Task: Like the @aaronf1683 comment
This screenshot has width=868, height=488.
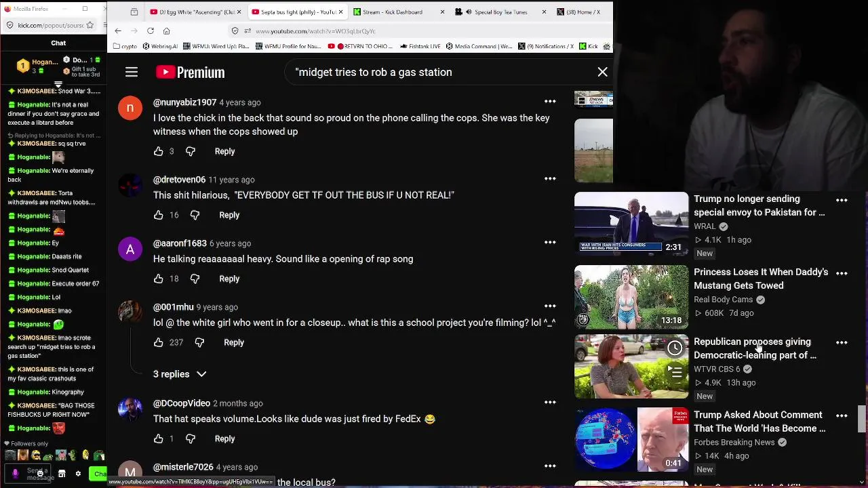Action: click(x=159, y=279)
